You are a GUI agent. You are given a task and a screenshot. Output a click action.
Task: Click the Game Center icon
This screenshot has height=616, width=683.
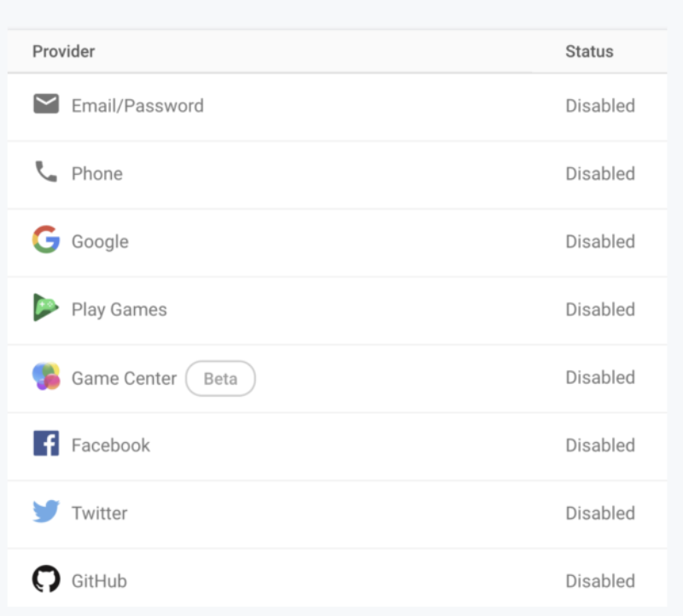click(x=46, y=376)
